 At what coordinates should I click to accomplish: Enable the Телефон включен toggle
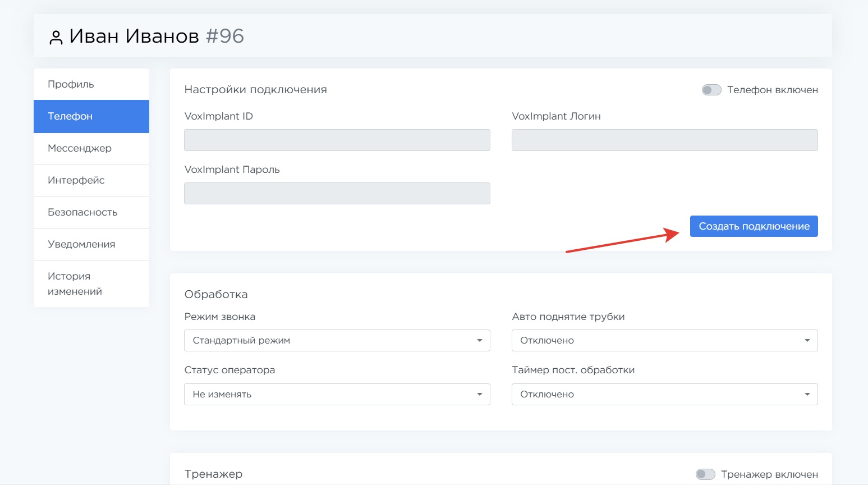(x=711, y=90)
